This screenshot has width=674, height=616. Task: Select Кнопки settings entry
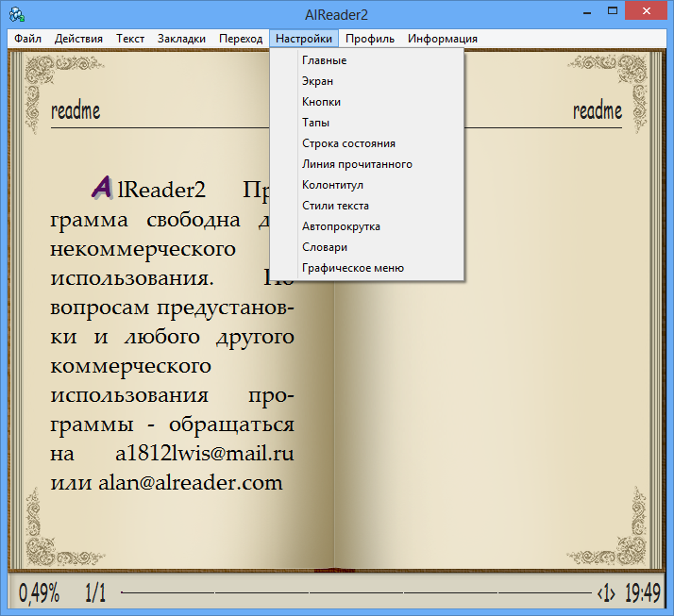tap(366, 102)
